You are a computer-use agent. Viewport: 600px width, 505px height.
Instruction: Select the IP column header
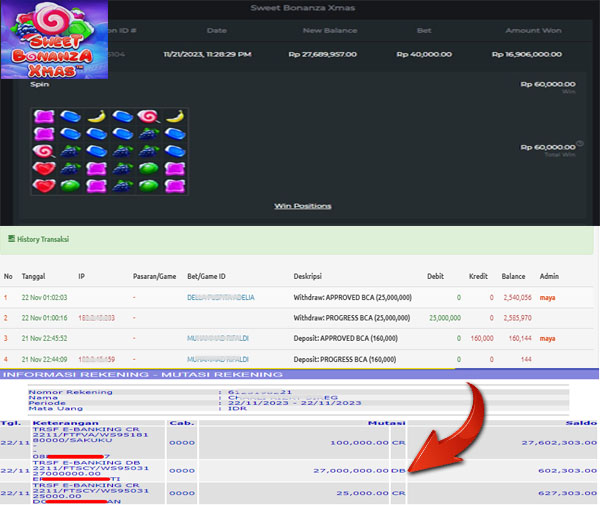click(x=82, y=276)
